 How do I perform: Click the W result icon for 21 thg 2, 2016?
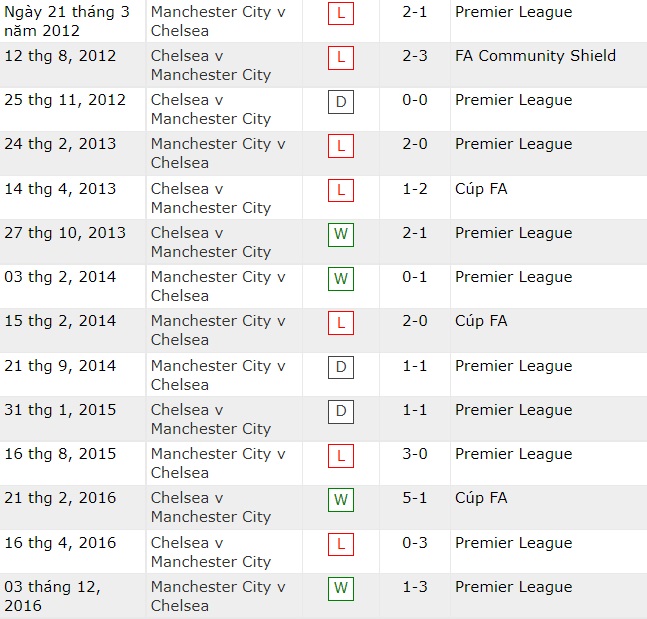pos(341,500)
